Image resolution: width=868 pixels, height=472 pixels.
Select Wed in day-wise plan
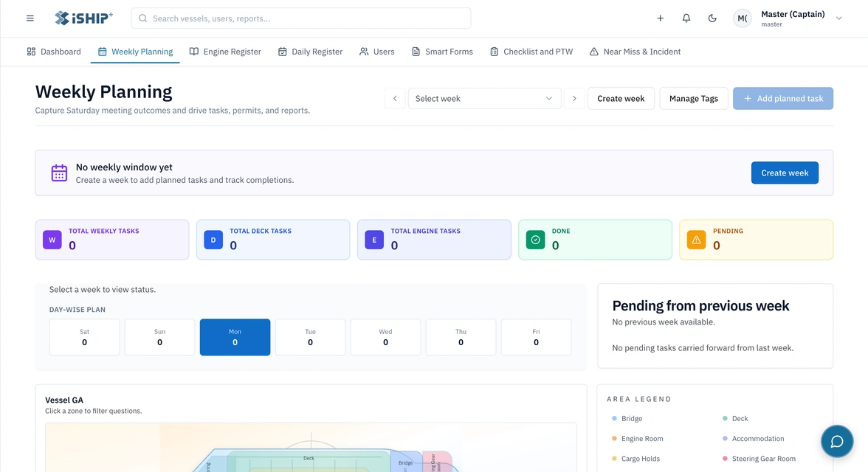(385, 337)
